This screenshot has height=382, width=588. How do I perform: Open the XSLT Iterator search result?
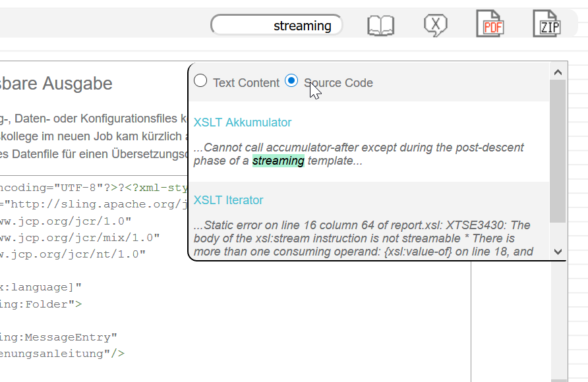coord(228,200)
